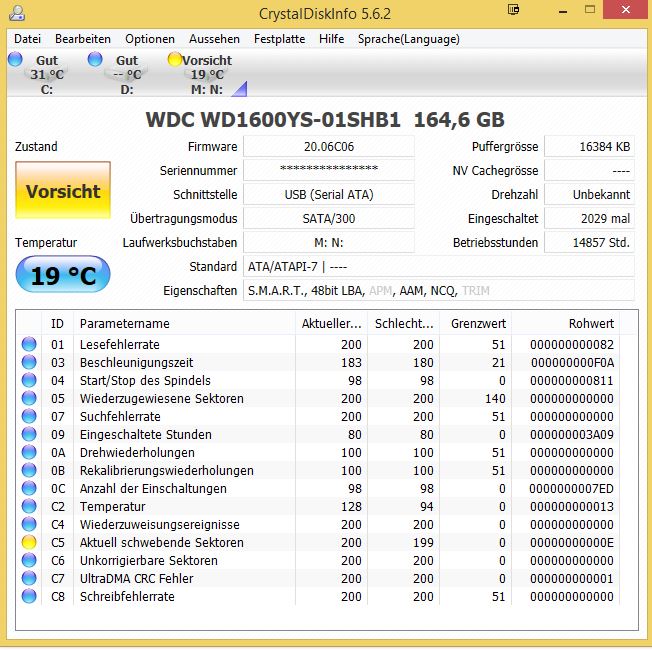Click status orb of Start/Stop des Spindels row
Image resolution: width=652 pixels, height=650 pixels.
(29, 380)
